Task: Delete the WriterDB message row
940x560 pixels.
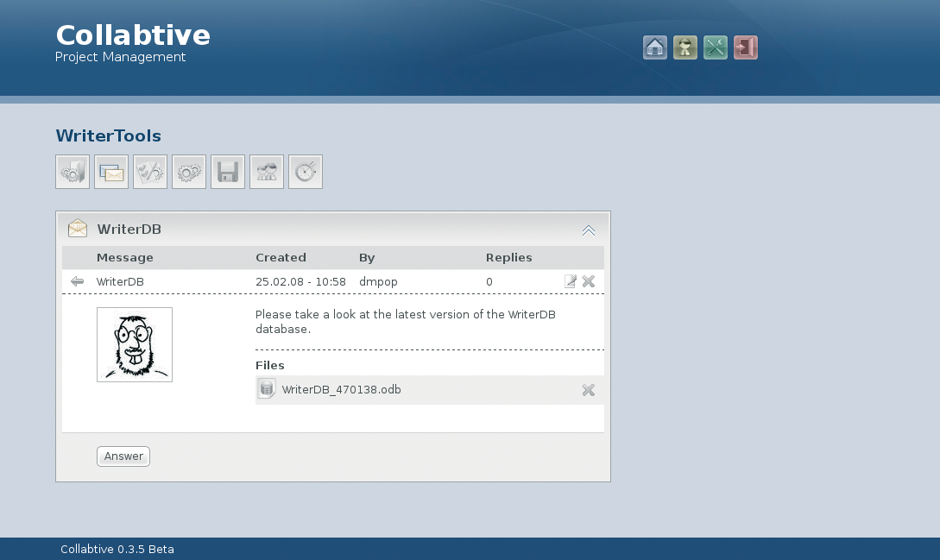Action: (589, 281)
